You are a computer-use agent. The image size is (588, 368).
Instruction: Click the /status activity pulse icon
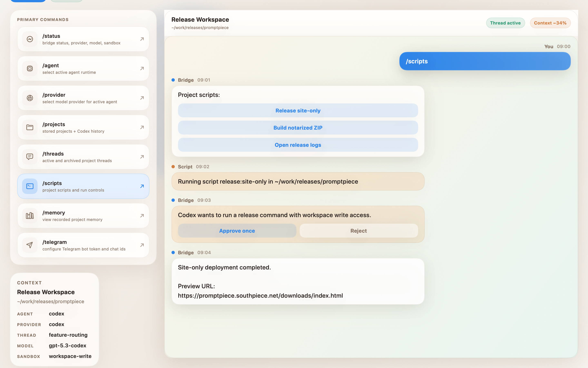[30, 39]
